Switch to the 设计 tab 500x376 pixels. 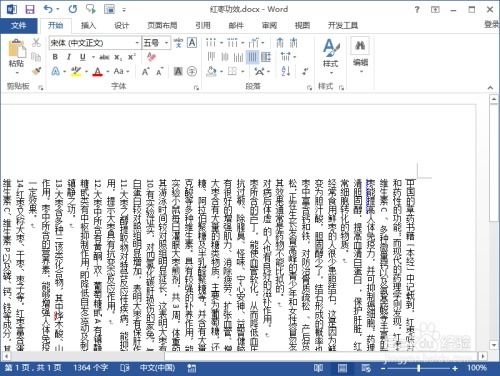point(121,25)
